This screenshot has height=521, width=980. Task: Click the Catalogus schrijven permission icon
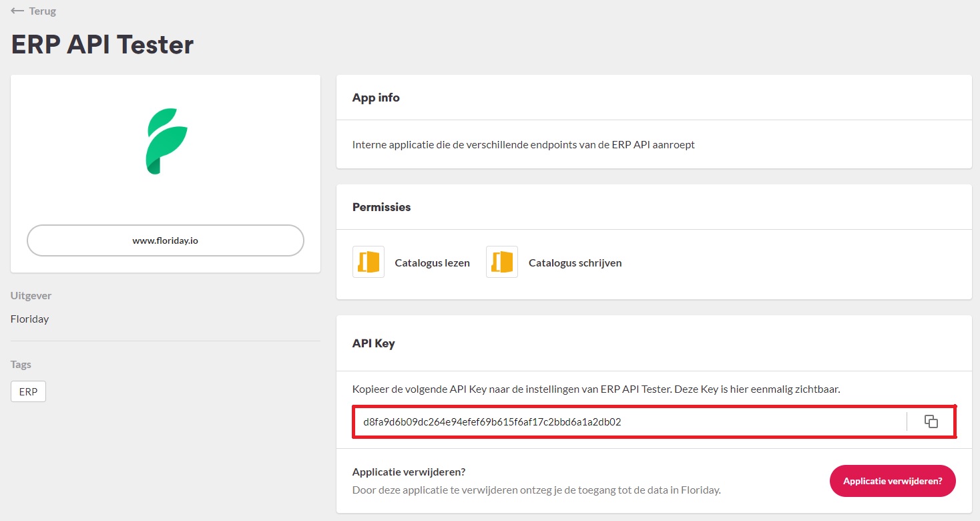point(502,262)
